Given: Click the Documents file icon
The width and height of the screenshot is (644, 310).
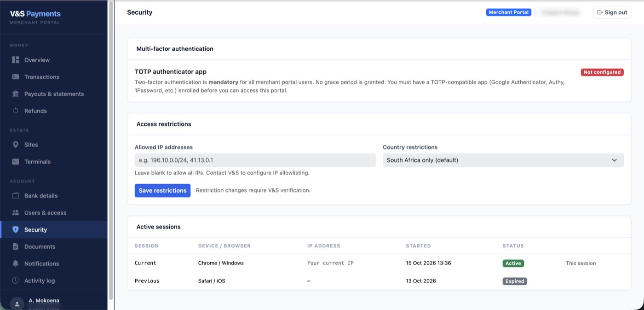Looking at the screenshot, I should point(16,246).
